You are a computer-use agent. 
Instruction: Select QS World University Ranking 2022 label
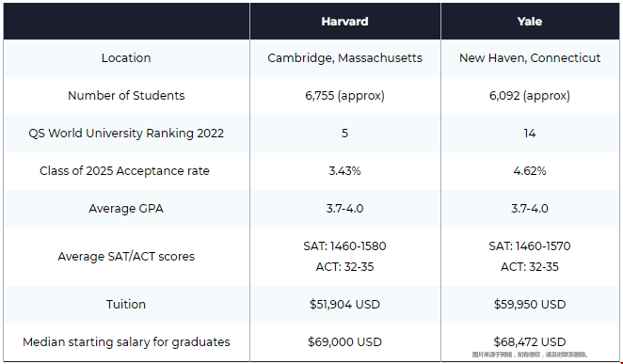[x=126, y=134]
